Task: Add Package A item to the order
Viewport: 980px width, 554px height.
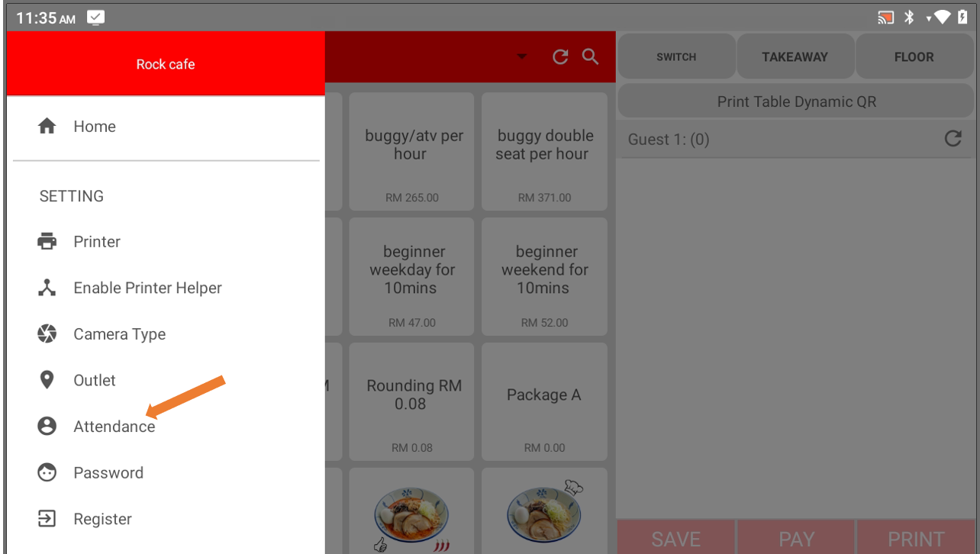Action: pyautogui.click(x=544, y=400)
